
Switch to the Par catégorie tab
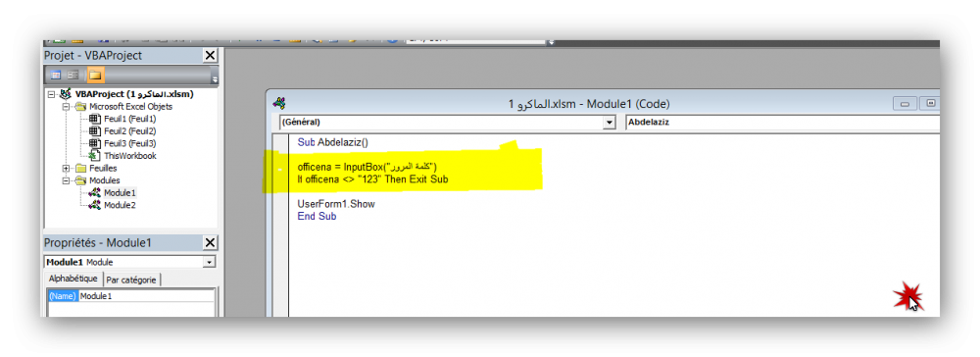pos(130,280)
